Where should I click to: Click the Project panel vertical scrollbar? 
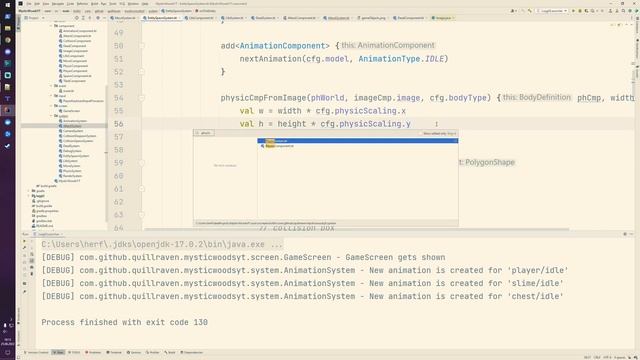(x=106, y=153)
